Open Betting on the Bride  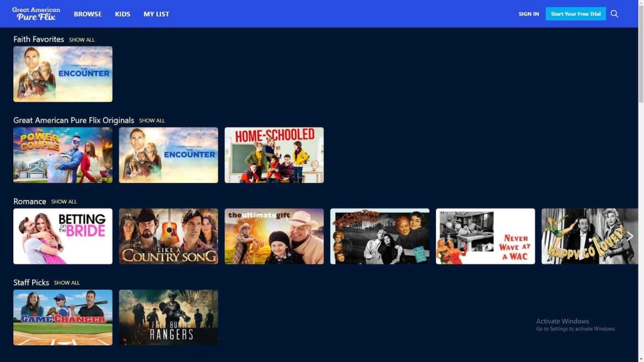coord(63,236)
